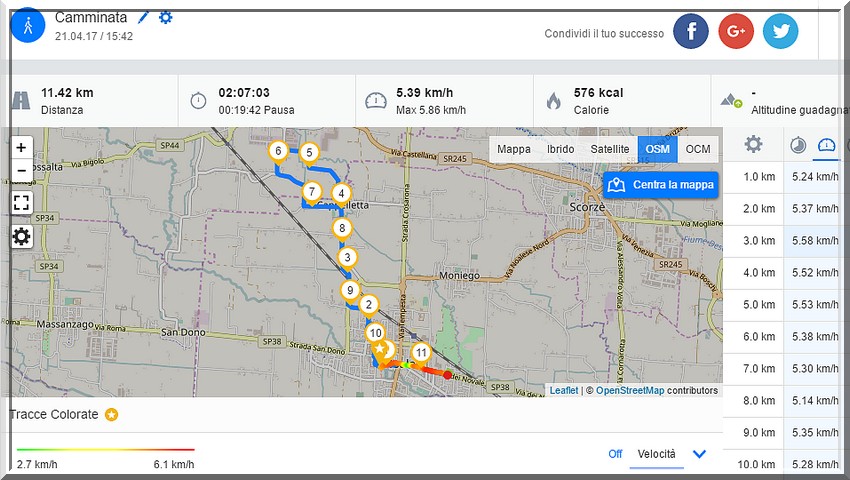This screenshot has height=480, width=850.
Task: Open the OpenStreetMap link
Action: coord(630,391)
